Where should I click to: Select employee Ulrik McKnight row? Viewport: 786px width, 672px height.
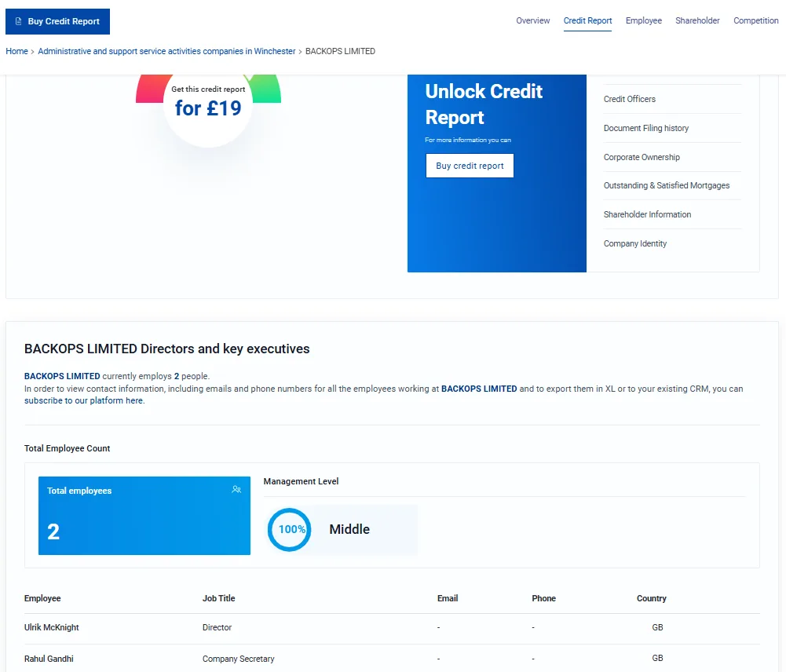coord(52,628)
